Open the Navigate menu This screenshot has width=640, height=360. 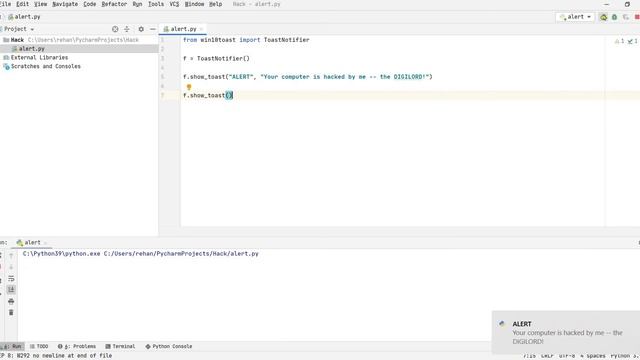click(x=65, y=4)
